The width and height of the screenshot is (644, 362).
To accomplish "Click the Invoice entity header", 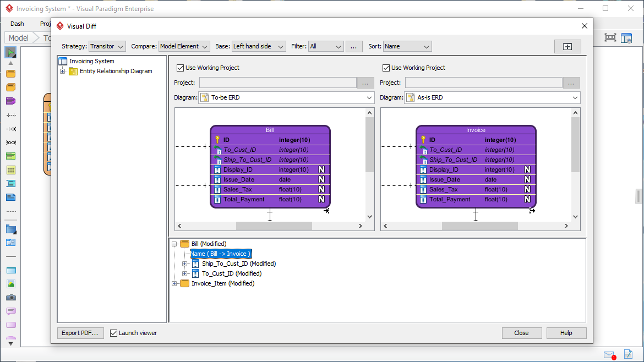I will [x=476, y=130].
